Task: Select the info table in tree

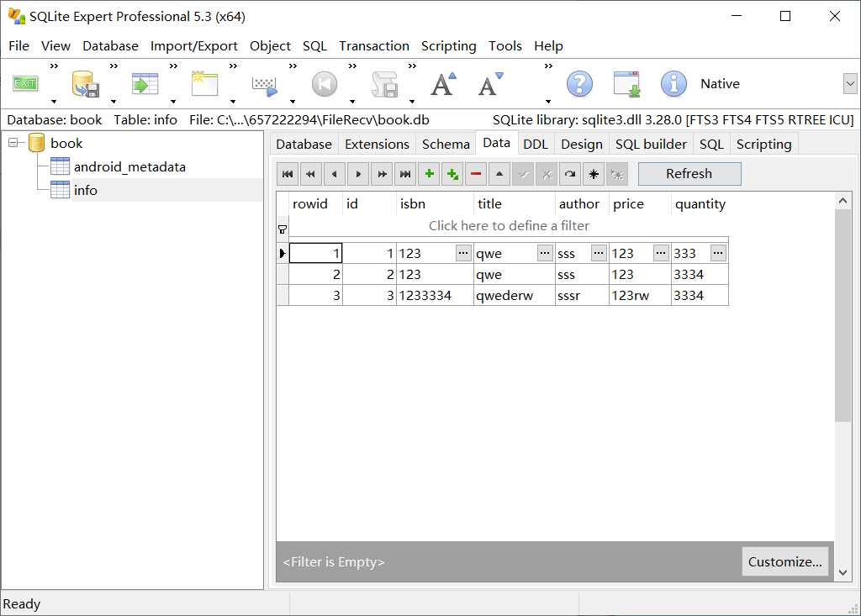Action: [x=86, y=191]
